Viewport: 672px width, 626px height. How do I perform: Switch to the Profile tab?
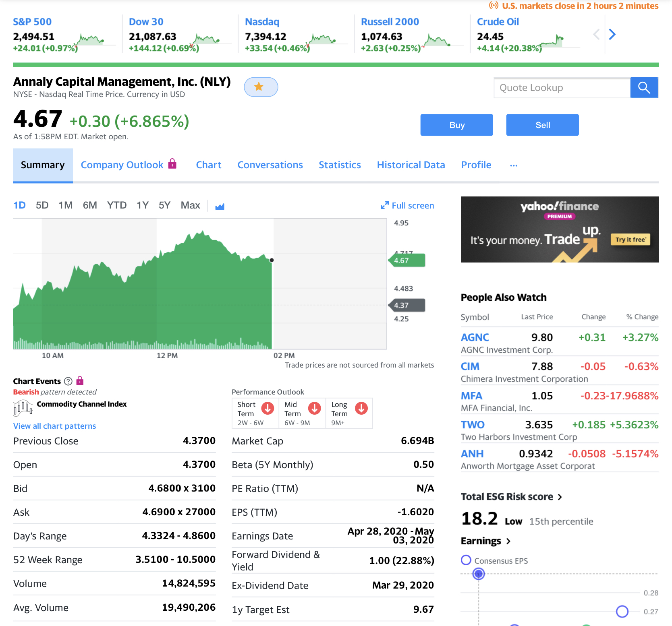[x=476, y=165]
